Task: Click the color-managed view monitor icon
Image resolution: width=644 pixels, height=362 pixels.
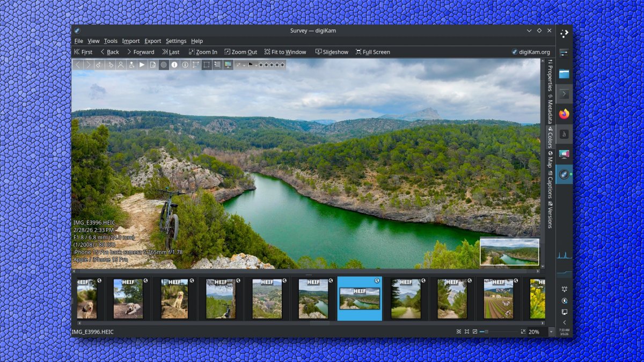Action: [228, 65]
